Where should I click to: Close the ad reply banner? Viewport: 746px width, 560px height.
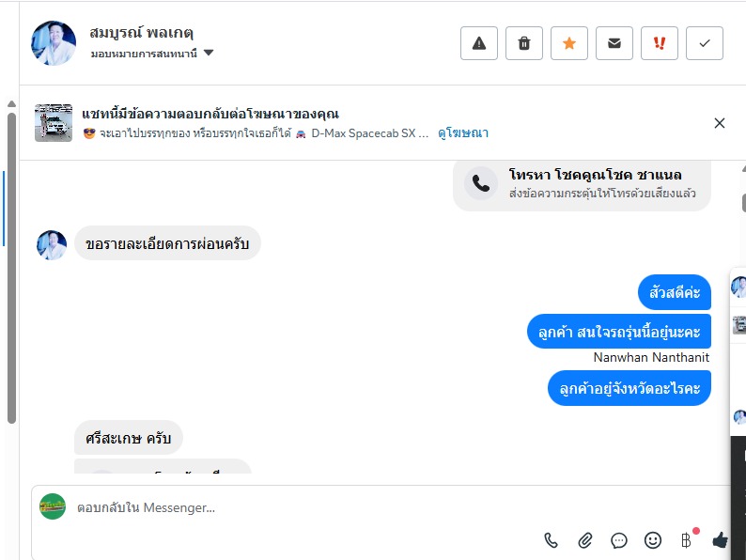click(720, 123)
